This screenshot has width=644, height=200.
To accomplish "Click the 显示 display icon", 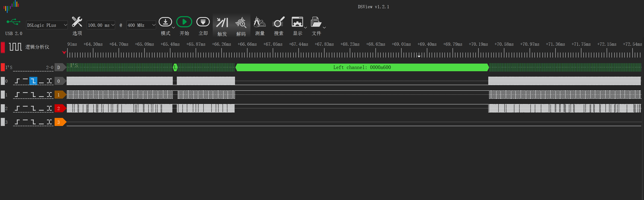I will pos(297,22).
